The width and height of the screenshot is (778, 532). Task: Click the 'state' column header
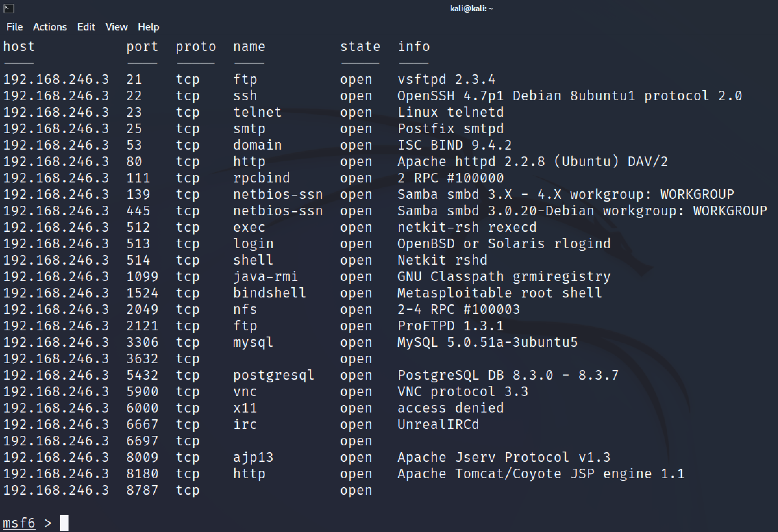click(360, 47)
